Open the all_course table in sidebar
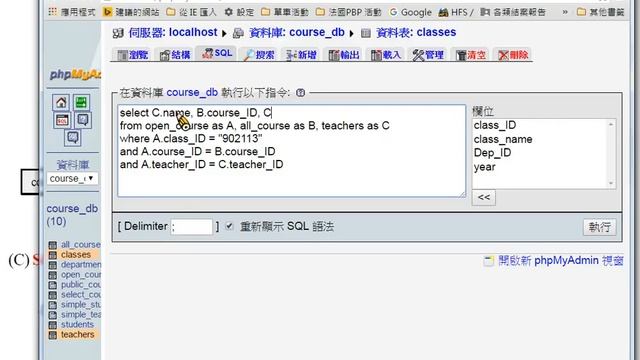Screen dimensions: 640x360 coord(80,245)
